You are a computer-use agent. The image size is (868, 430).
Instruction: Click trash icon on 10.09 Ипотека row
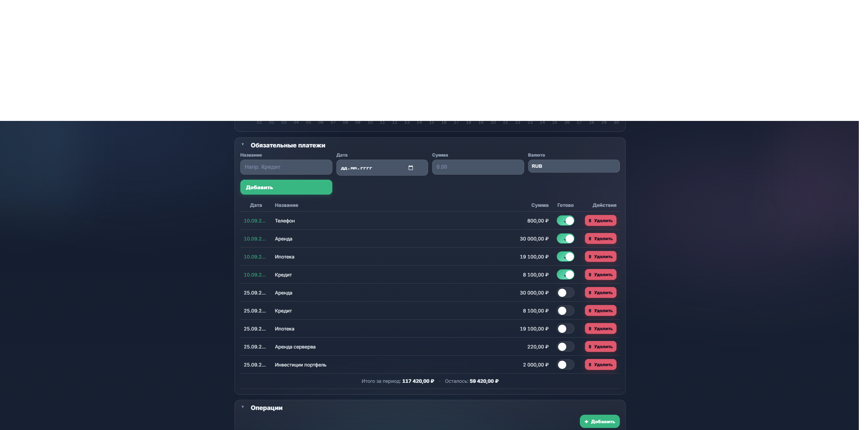pos(590,257)
